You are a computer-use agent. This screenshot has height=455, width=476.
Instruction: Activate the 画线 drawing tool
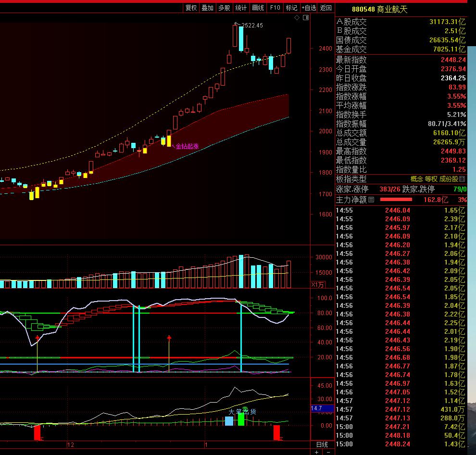pos(258,8)
